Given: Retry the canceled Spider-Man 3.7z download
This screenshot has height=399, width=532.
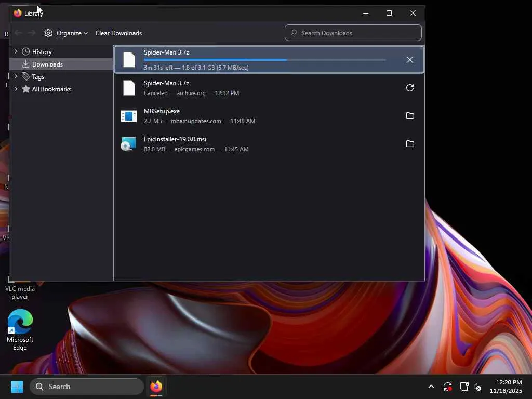Looking at the screenshot, I should (409, 88).
